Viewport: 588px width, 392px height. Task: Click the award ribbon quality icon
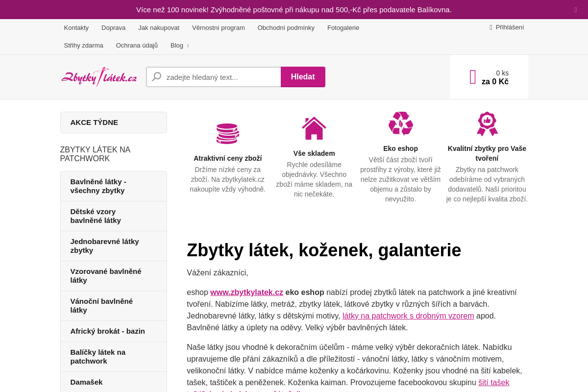pos(487,123)
